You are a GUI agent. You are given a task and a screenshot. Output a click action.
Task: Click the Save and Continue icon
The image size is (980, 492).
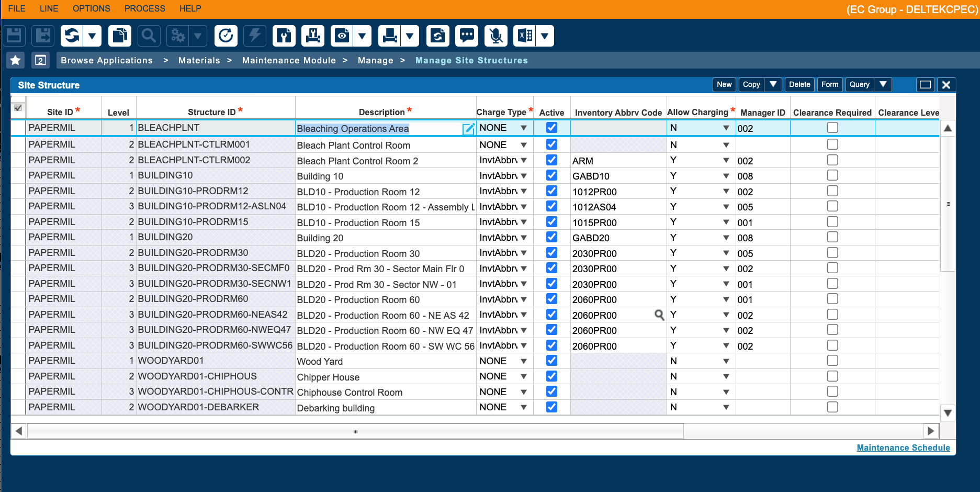click(x=43, y=36)
